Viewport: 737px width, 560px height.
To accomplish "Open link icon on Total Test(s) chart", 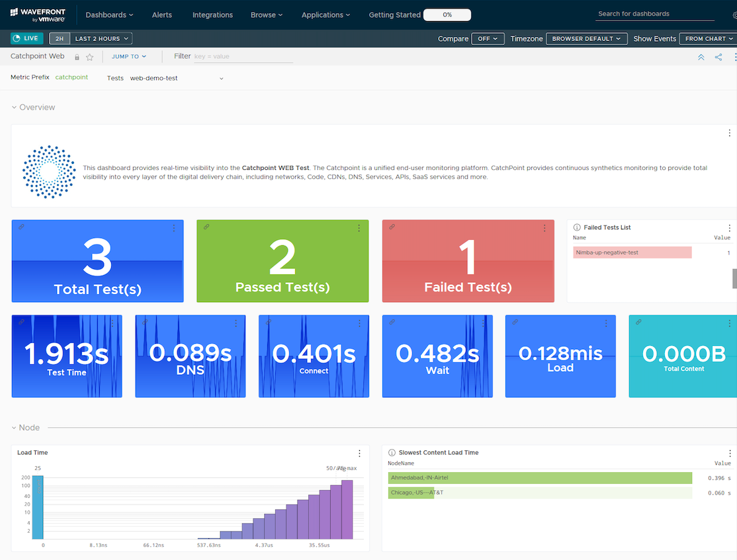I will coord(21,227).
